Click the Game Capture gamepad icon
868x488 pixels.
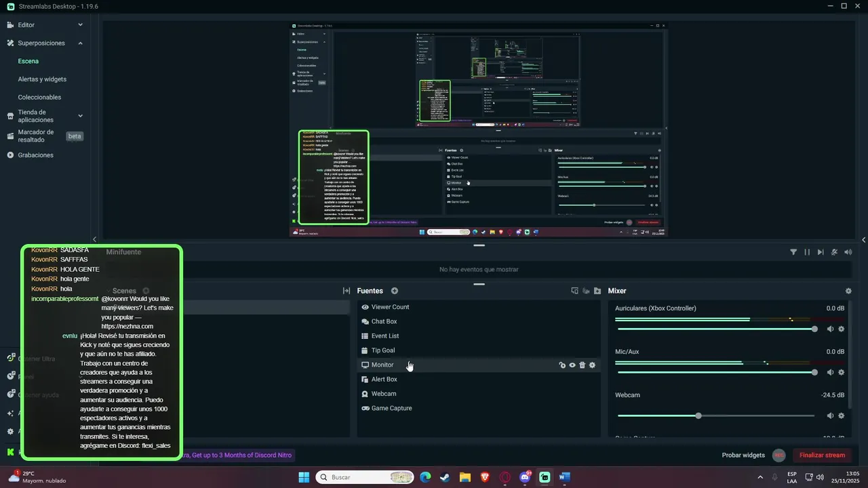(366, 409)
